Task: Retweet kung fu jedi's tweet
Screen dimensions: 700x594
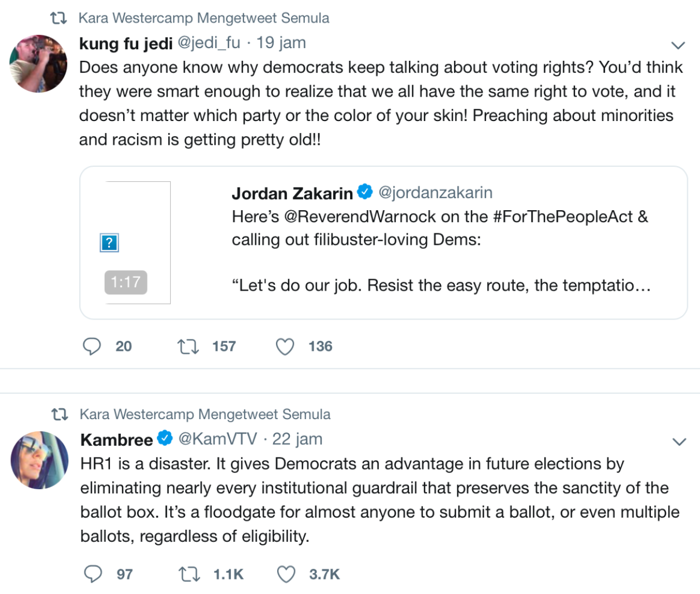Action: tap(188, 346)
